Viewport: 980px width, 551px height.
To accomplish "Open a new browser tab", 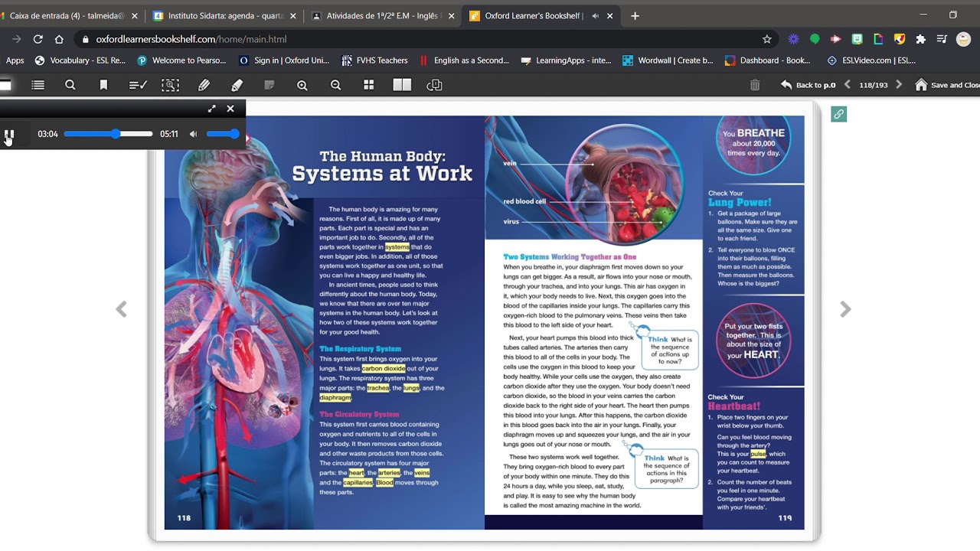I will pos(635,15).
